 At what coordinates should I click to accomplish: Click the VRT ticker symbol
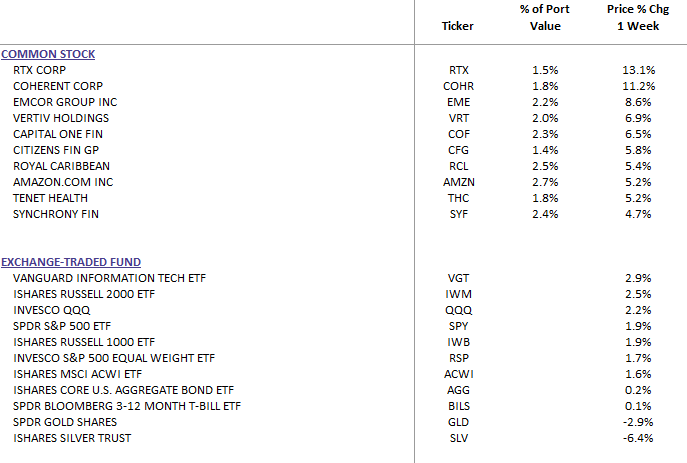[x=460, y=118]
